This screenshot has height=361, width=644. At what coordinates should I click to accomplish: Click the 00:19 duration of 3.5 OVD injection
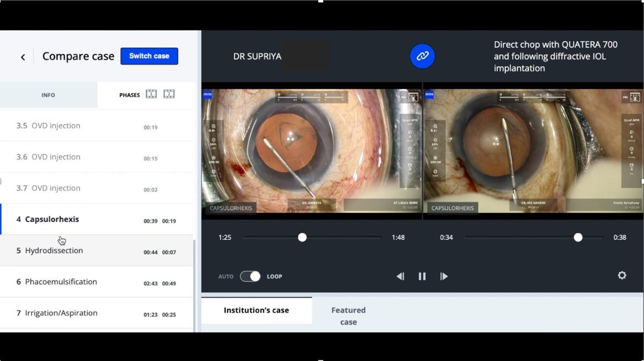[x=150, y=127]
